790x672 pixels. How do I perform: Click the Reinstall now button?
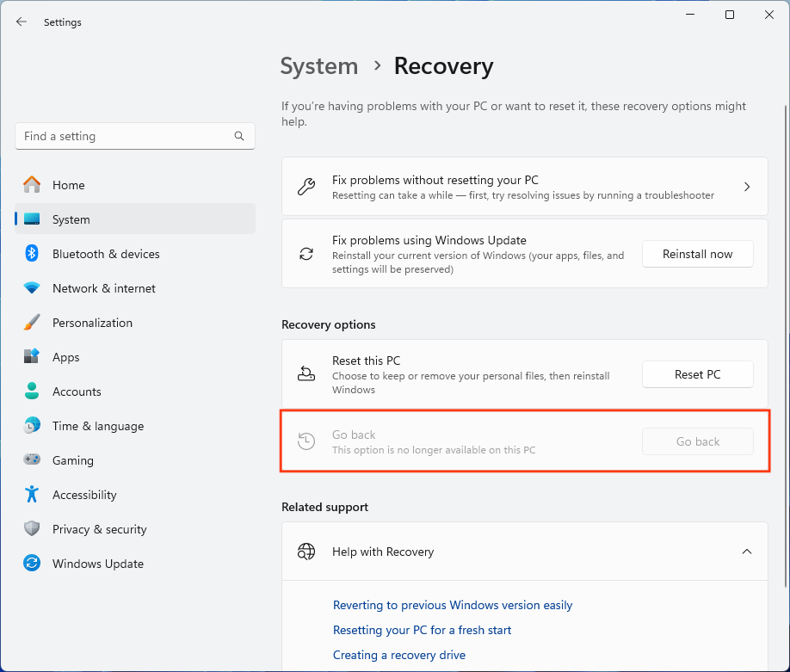click(697, 254)
